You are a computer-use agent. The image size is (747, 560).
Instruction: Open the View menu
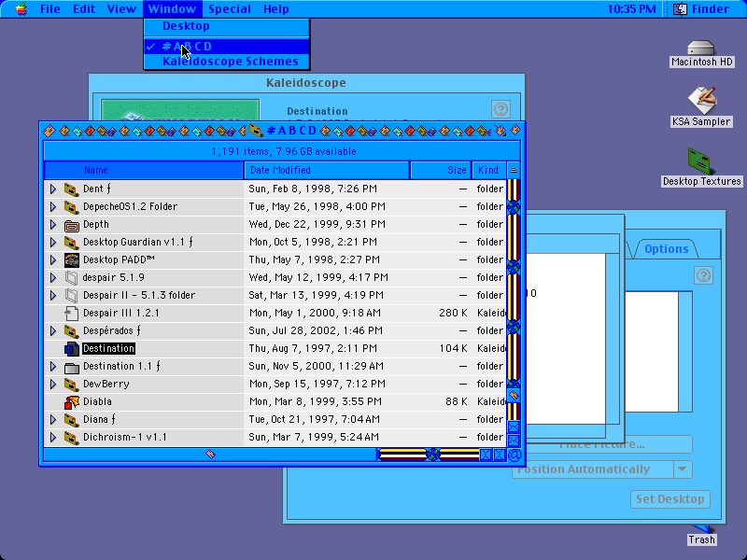[x=121, y=9]
